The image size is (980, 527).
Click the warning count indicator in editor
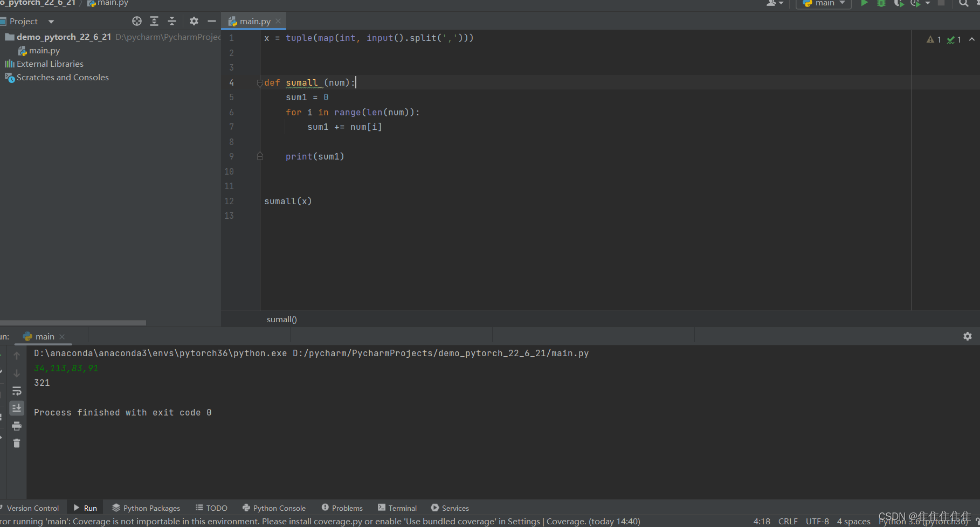point(934,39)
